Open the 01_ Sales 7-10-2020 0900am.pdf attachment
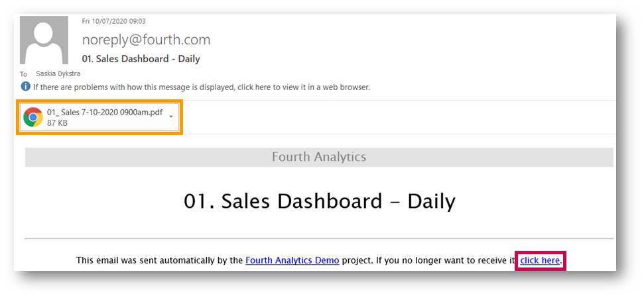Viewport: 644px width, 294px height. [99, 117]
